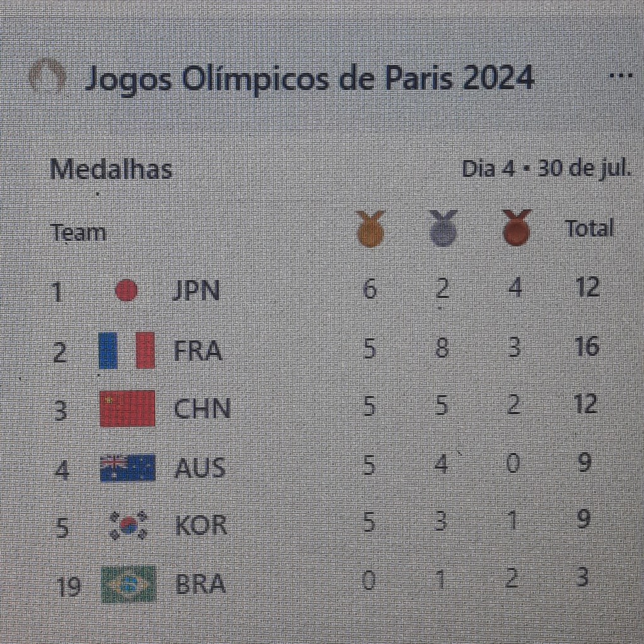This screenshot has height=644, width=644.
Task: Open the three-dot more options menu
Action: tap(621, 75)
